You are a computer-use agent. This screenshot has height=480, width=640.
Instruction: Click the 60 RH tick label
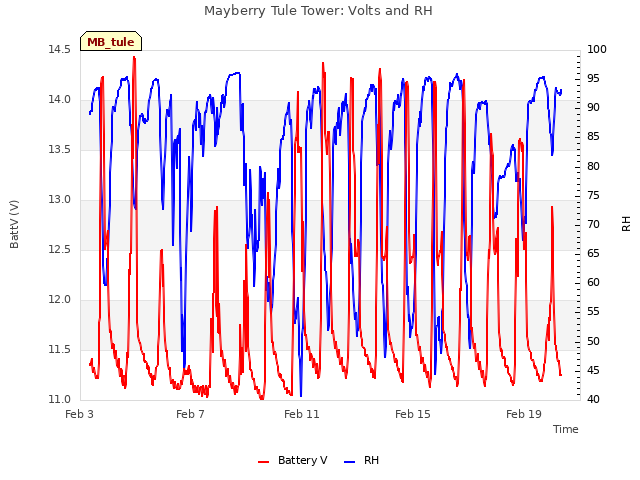tap(593, 283)
